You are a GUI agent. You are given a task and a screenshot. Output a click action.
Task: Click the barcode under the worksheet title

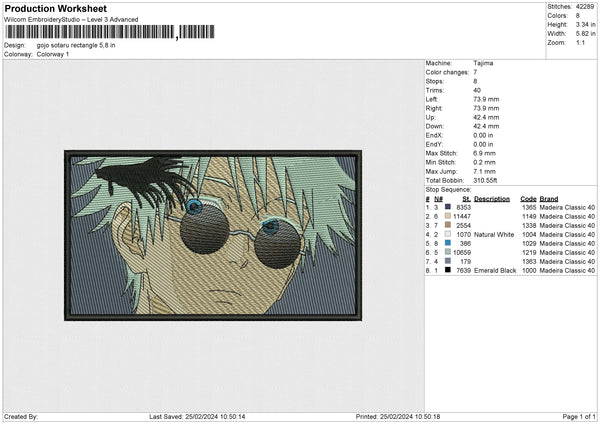89,34
